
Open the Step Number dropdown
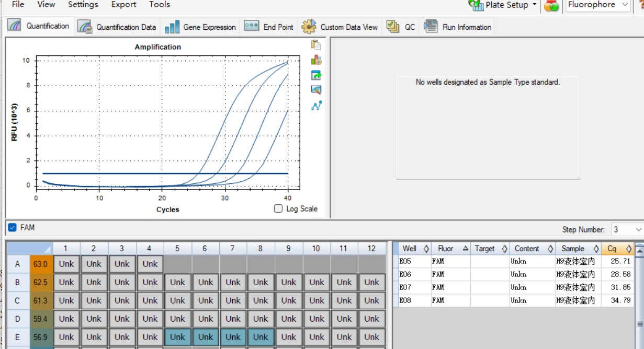pyautogui.click(x=627, y=229)
